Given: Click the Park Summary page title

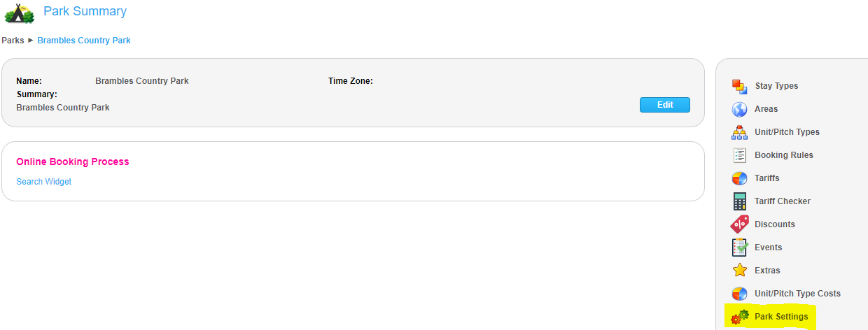Looking at the screenshot, I should pyautogui.click(x=85, y=11).
